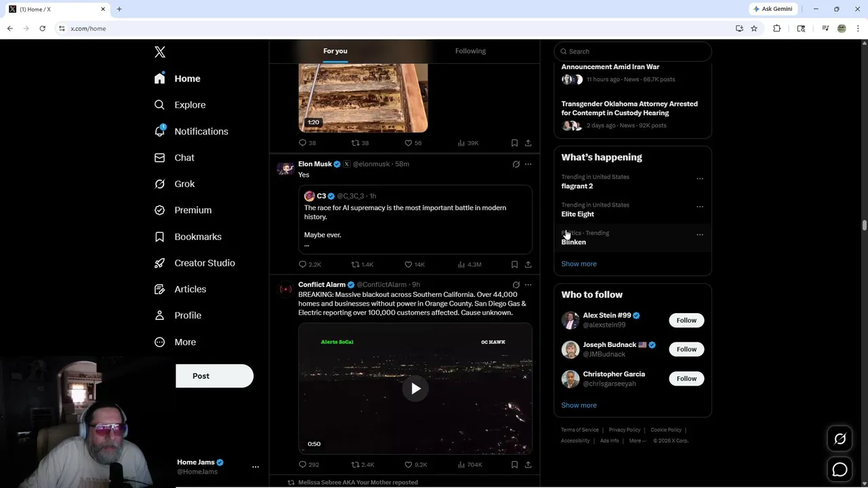Repost Elon Musk's post
Screen dimensions: 868x488
point(362,264)
